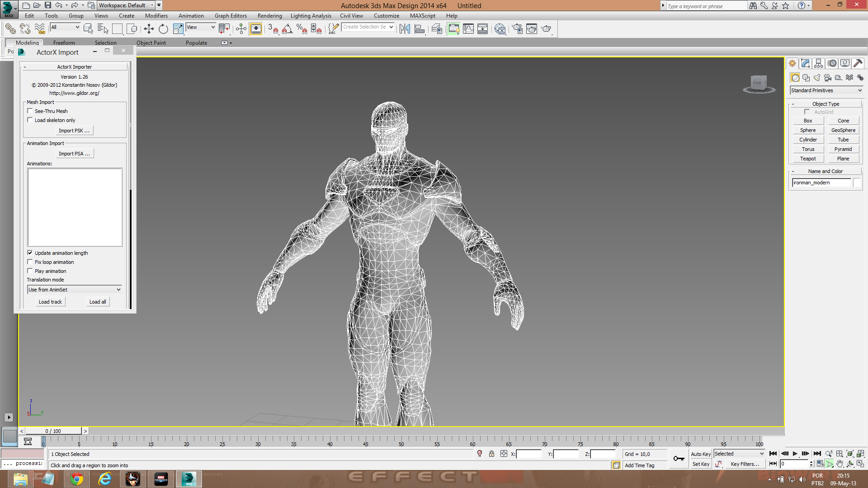Toggle the Set Key mode

701,464
